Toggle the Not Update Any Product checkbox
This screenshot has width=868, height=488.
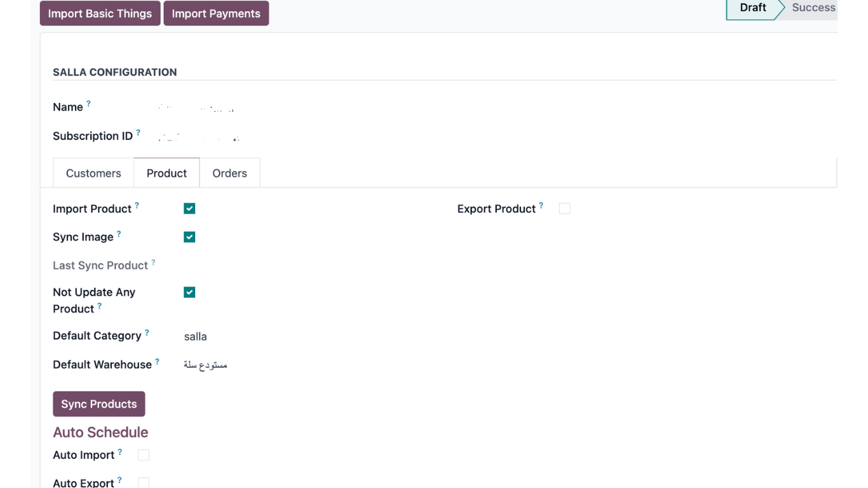pos(189,292)
